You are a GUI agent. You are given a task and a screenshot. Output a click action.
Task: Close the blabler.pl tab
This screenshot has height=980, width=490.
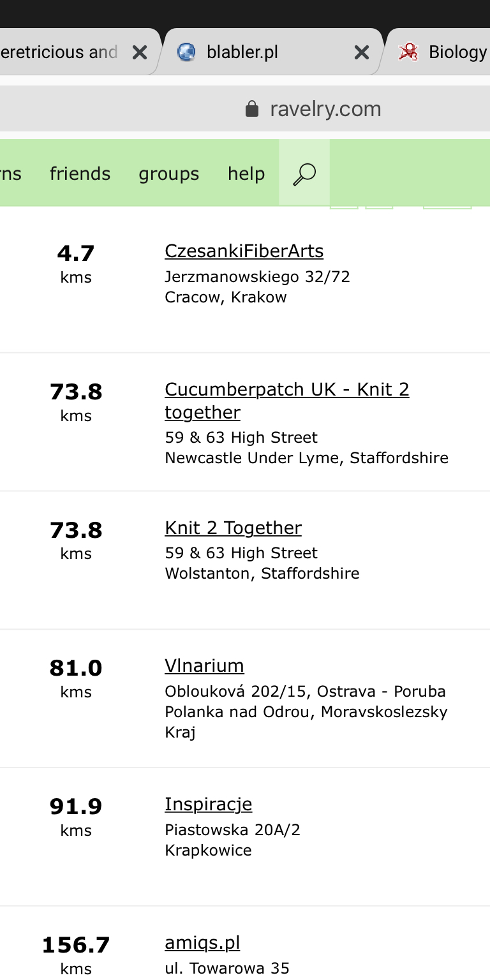(x=362, y=52)
